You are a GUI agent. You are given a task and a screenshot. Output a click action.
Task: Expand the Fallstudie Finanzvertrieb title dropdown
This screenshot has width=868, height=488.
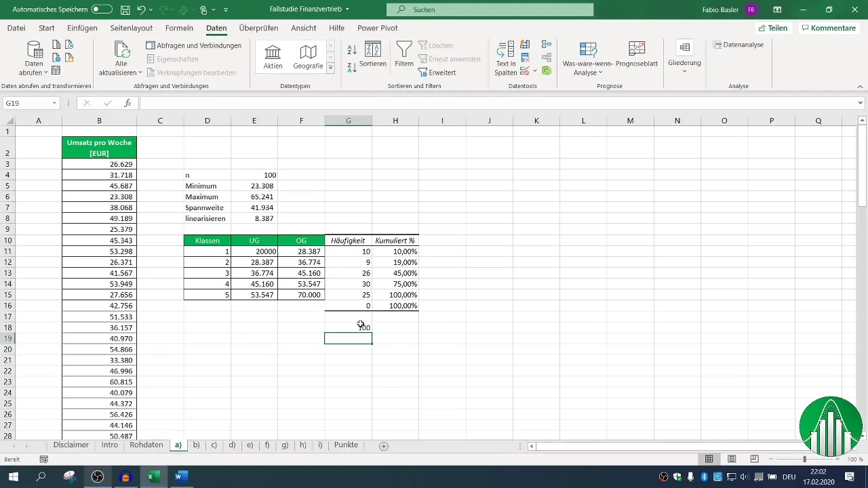[347, 9]
